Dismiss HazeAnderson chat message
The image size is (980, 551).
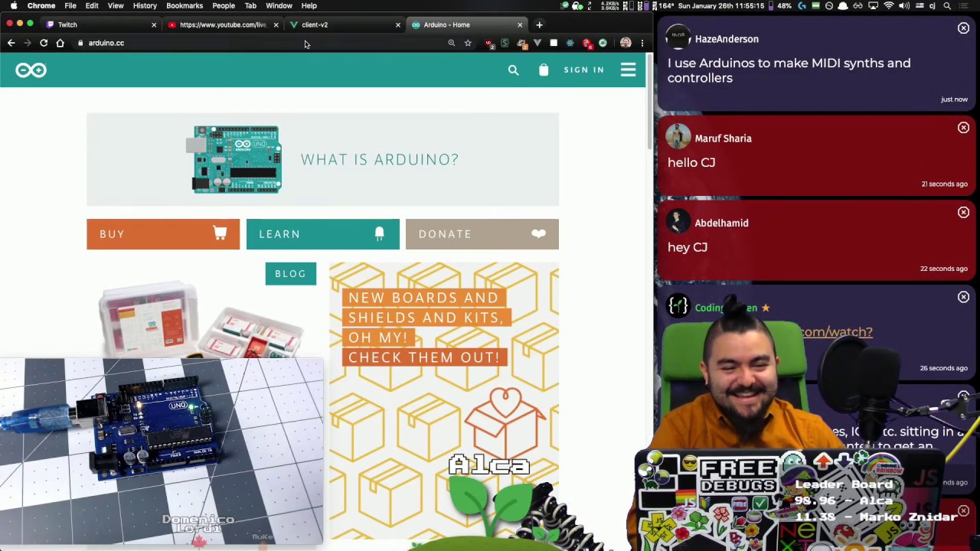coord(963,28)
